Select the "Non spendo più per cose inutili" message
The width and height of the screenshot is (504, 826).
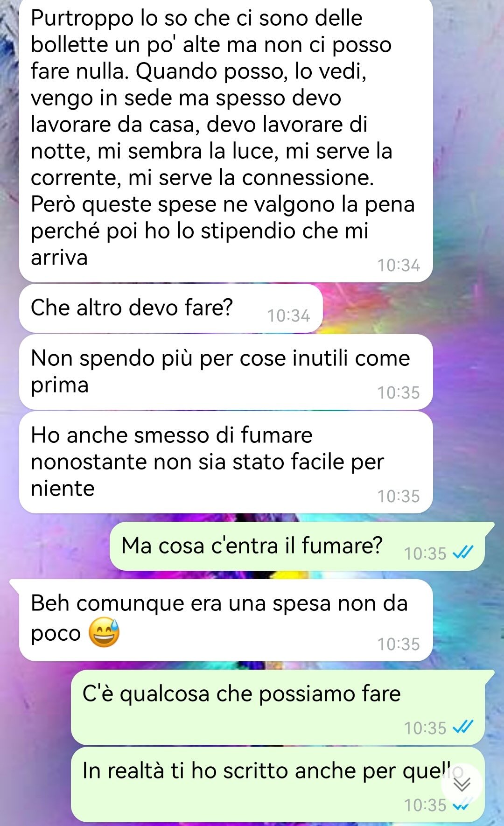click(x=226, y=372)
